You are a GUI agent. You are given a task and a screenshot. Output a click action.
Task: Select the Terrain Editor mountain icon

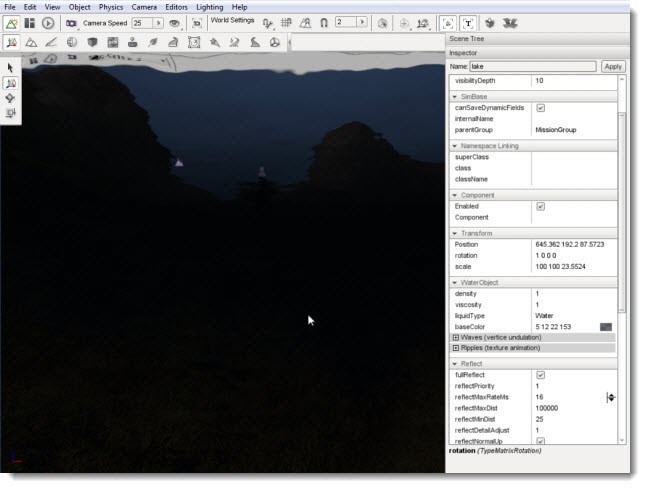31,42
